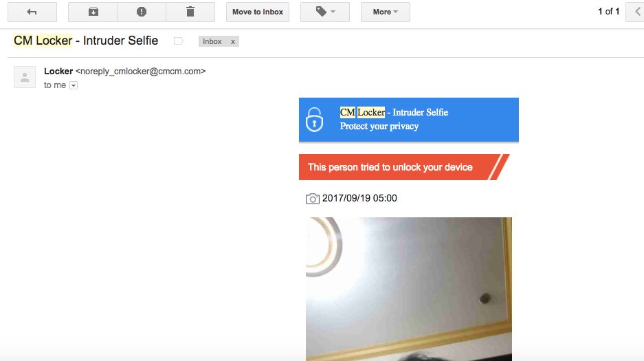Click the Inbox label tag

point(212,41)
